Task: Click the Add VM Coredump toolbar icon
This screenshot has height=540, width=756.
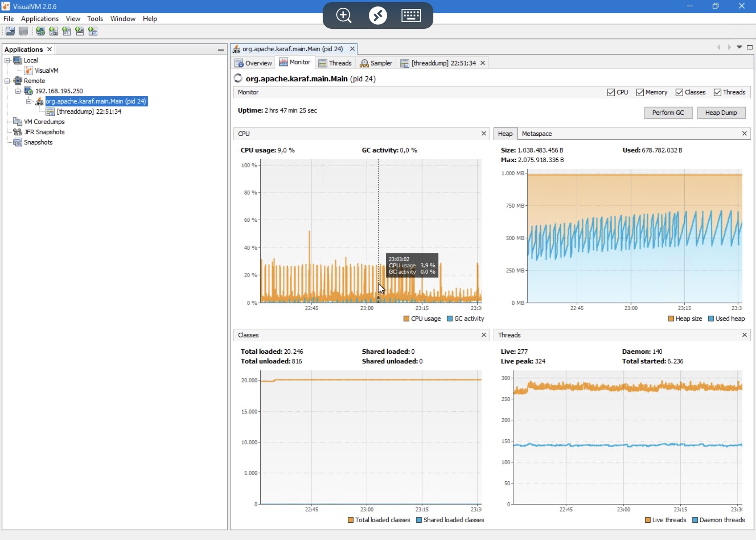Action: pos(66,31)
